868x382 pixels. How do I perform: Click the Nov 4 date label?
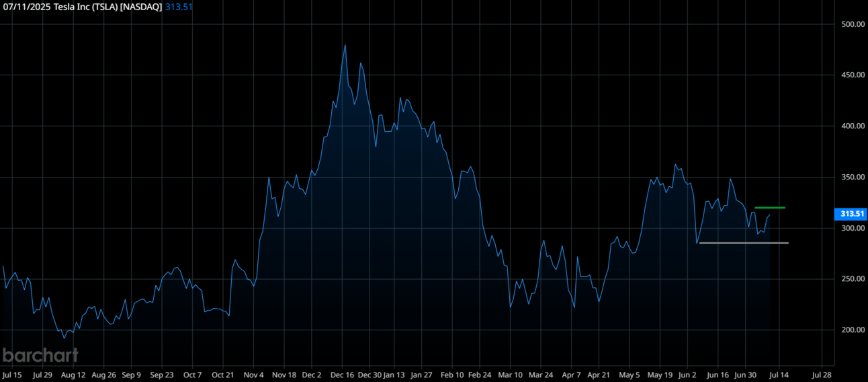[253, 375]
